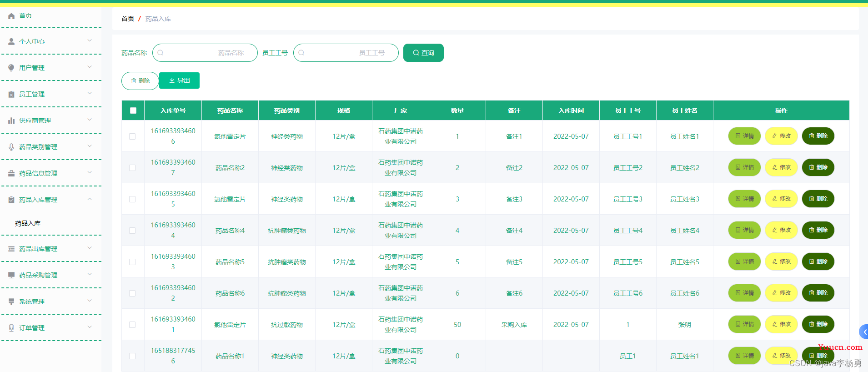
Task: Click the icon next to 系统管理
Action: [x=11, y=302]
